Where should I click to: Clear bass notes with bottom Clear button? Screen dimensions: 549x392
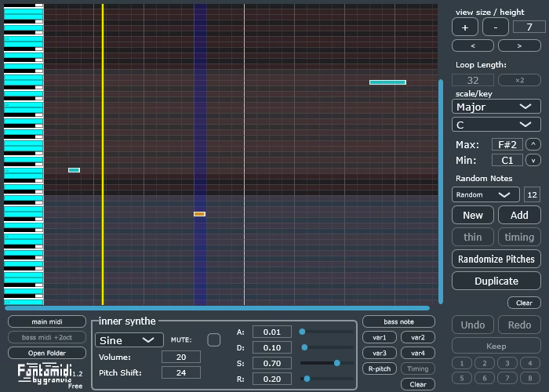[x=418, y=384]
